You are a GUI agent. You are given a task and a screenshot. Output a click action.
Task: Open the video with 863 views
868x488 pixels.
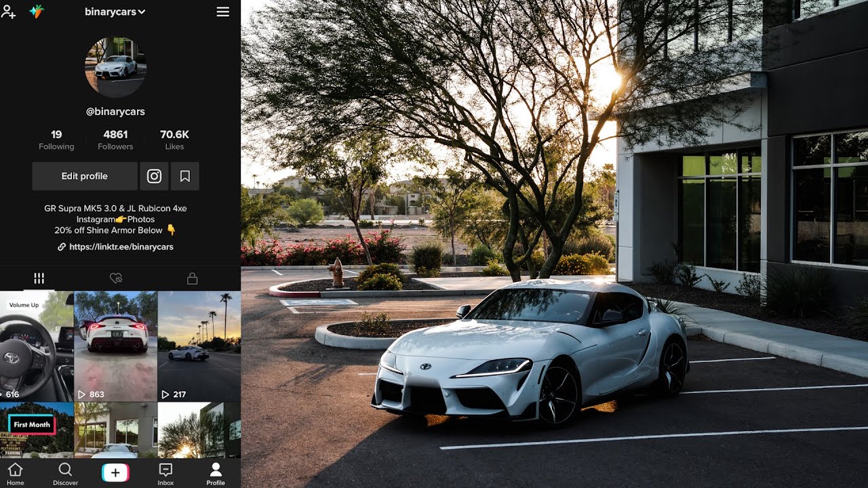point(115,346)
